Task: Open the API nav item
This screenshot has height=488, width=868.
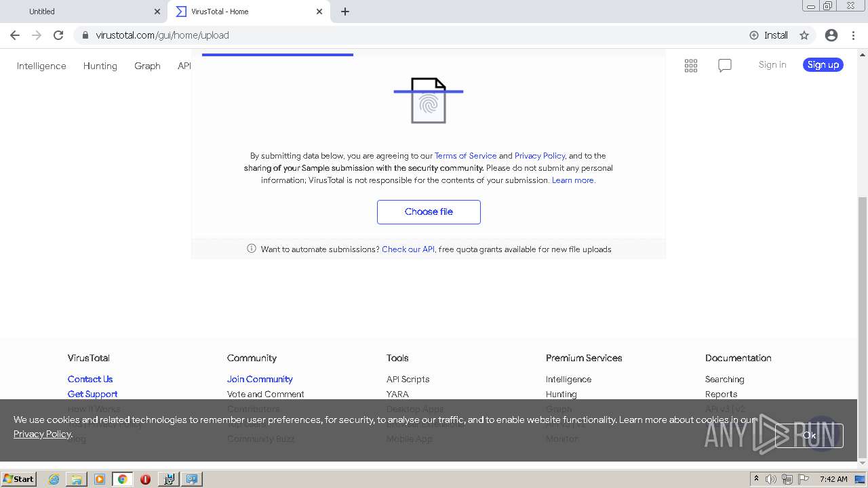Action: pyautogui.click(x=184, y=66)
